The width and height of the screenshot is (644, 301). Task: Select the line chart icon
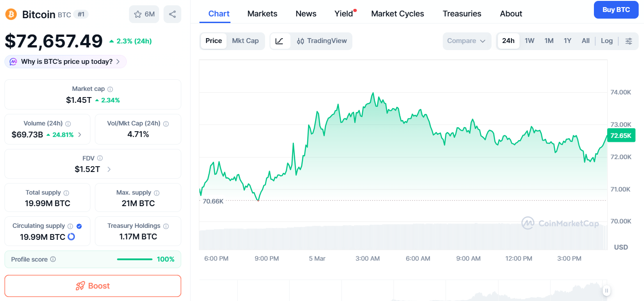pyautogui.click(x=279, y=41)
